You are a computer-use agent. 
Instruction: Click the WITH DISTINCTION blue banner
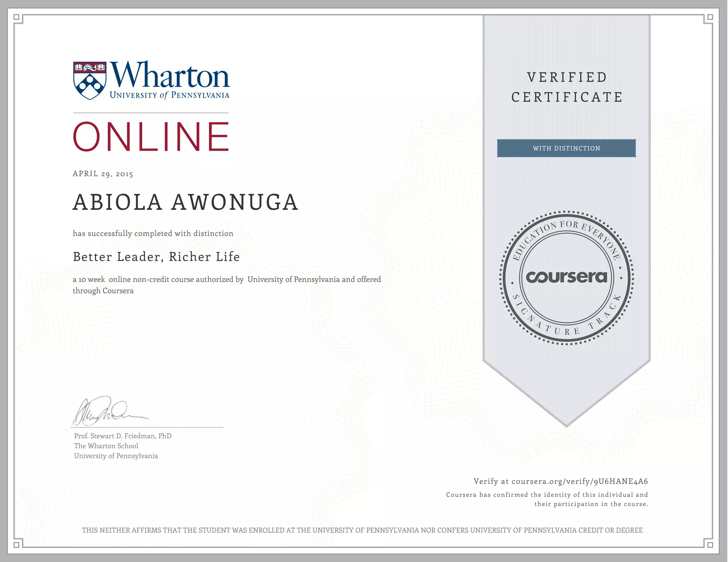coord(566,148)
